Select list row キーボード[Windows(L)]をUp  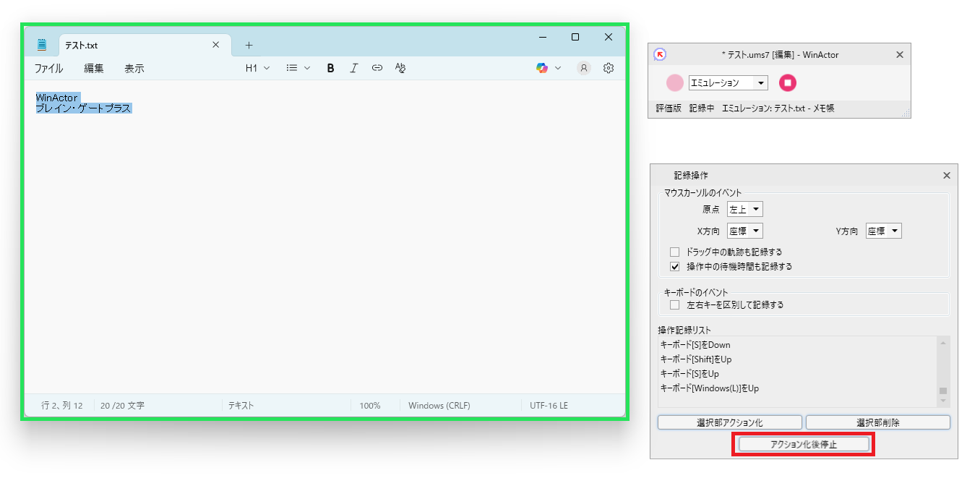(x=798, y=388)
